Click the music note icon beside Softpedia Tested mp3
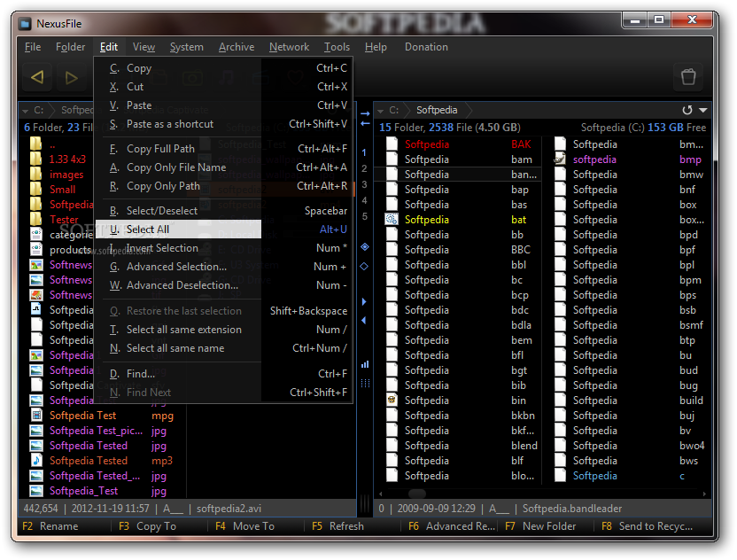Image resolution: width=737 pixels, height=560 pixels. tap(36, 461)
